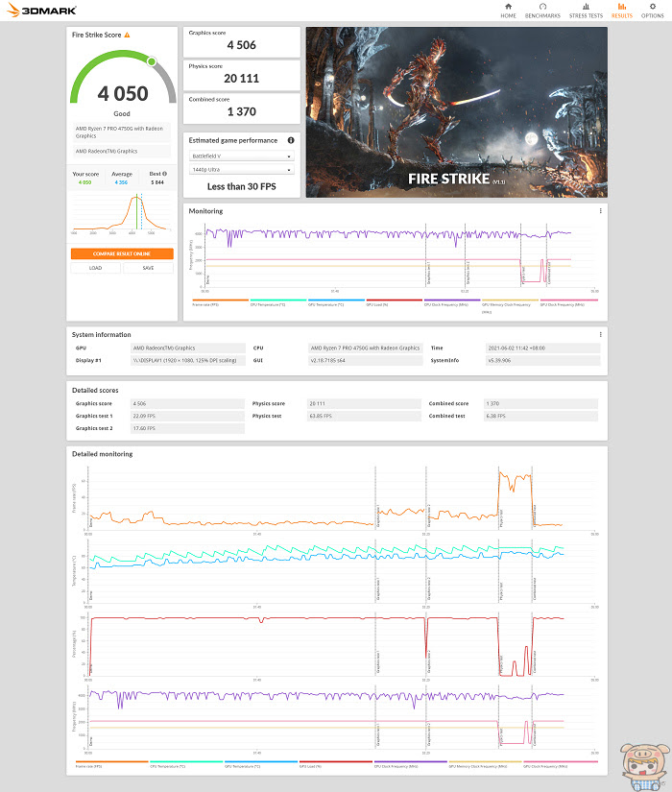The width and height of the screenshot is (672, 792).
Task: Click the GPU field in System information
Action: (x=188, y=348)
